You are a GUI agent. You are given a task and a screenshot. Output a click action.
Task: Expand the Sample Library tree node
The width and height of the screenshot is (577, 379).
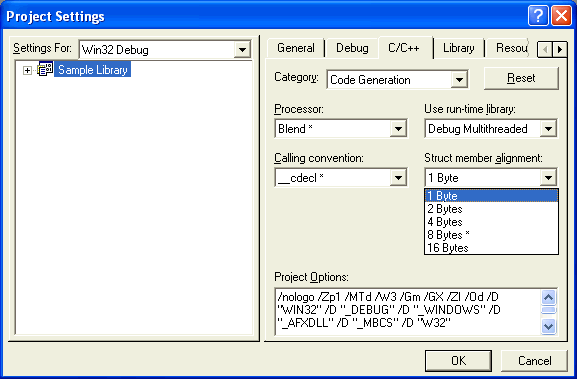pyautogui.click(x=27, y=70)
